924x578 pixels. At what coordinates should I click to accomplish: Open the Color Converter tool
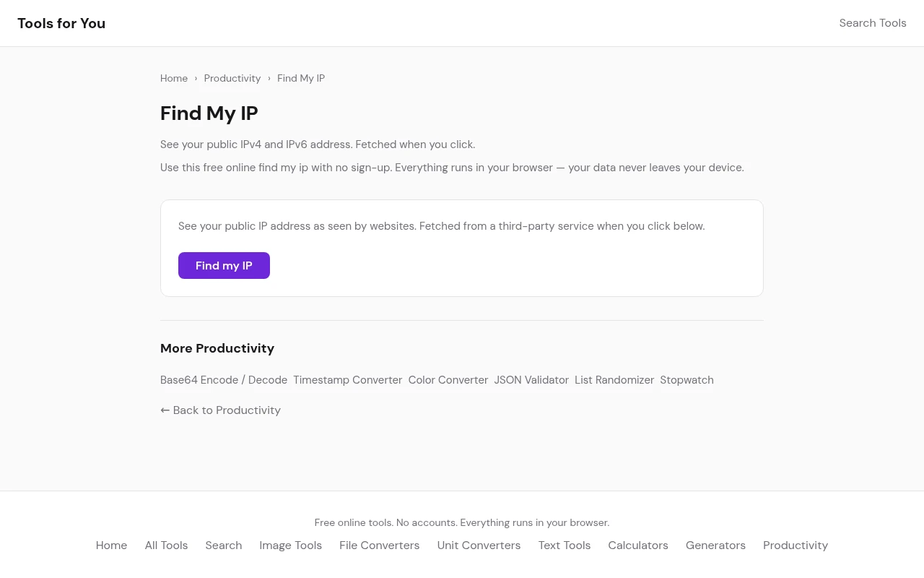448,380
